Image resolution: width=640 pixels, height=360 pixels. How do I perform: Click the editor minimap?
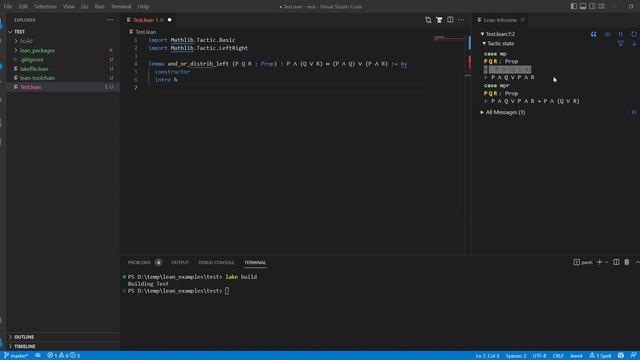pyautogui.click(x=448, y=39)
